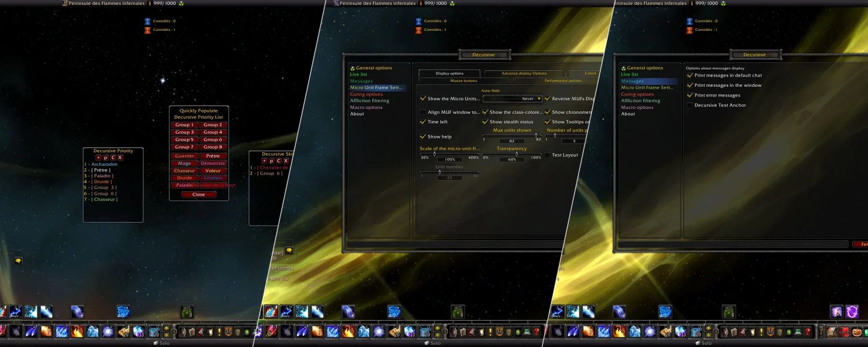Toggle 'Show the Micro Units...' checkbox
Screen dimensions: 868x347
pos(423,98)
